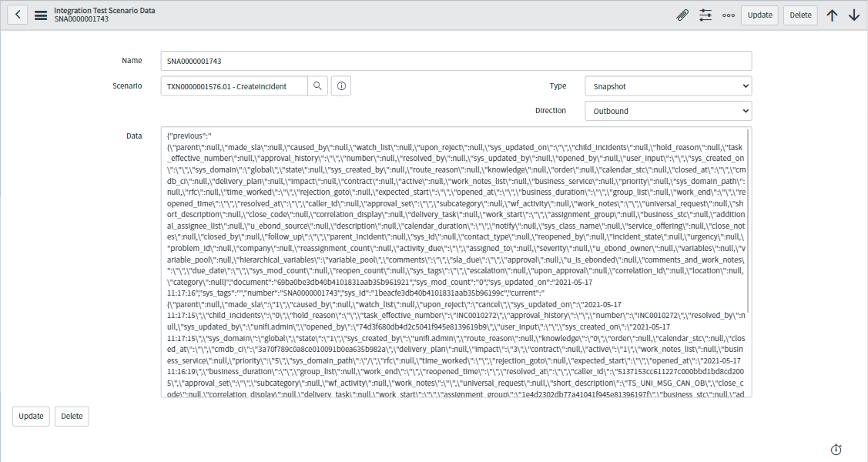Click inside the Data JSON text area
Screen dimensions: 868x462
click(454, 262)
